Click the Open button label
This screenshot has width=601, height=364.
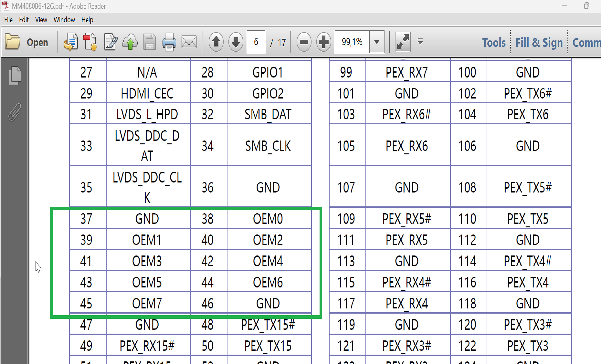[x=37, y=43]
